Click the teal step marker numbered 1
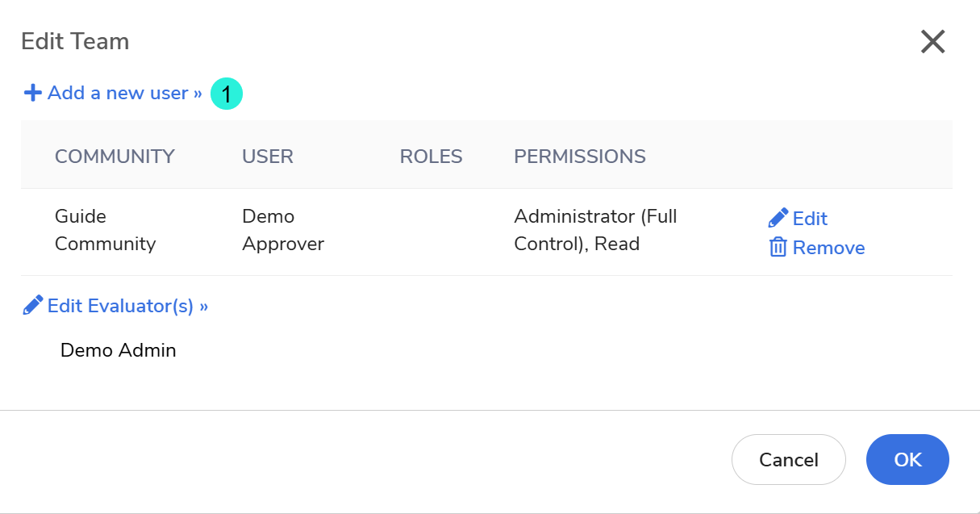The image size is (980, 514). (227, 94)
